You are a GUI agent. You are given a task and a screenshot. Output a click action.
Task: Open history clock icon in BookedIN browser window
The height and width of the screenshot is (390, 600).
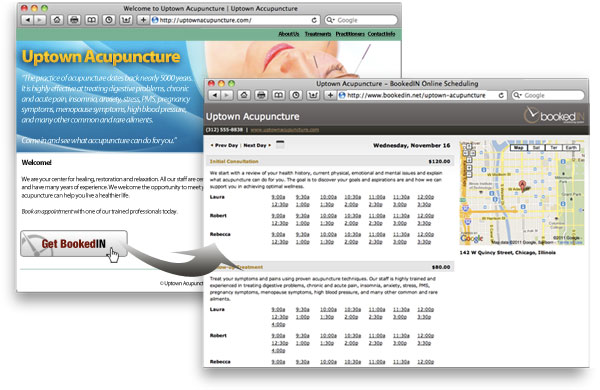click(296, 95)
